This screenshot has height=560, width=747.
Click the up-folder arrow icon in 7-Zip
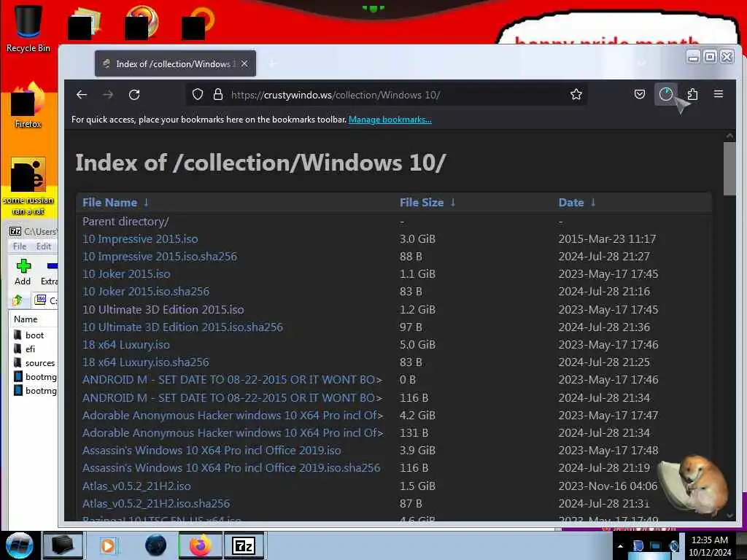coord(18,300)
